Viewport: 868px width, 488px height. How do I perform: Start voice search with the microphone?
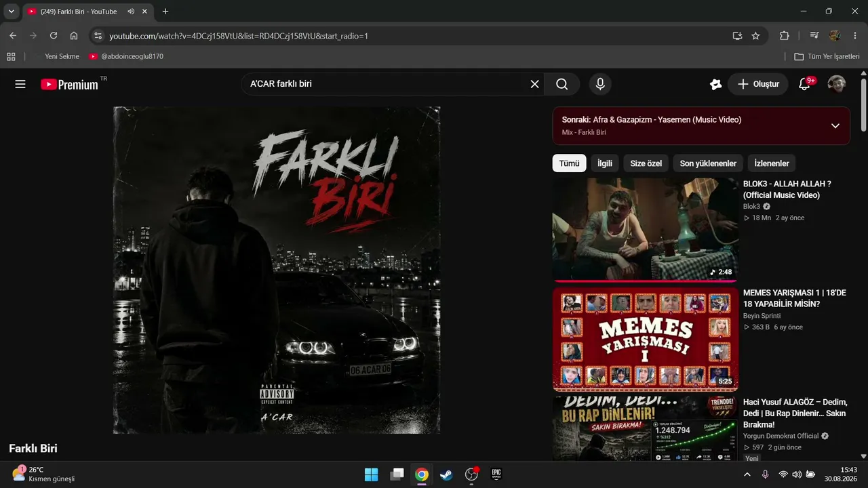click(x=599, y=84)
